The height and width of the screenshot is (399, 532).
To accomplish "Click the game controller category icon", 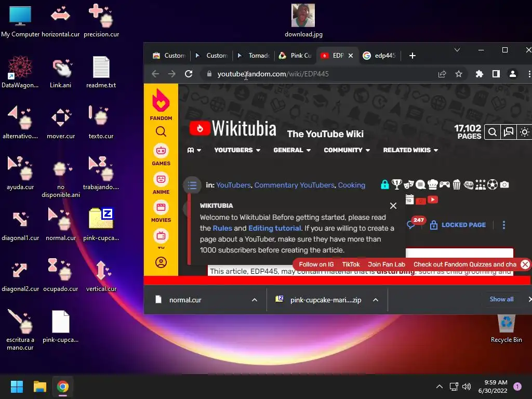I will [x=445, y=184].
